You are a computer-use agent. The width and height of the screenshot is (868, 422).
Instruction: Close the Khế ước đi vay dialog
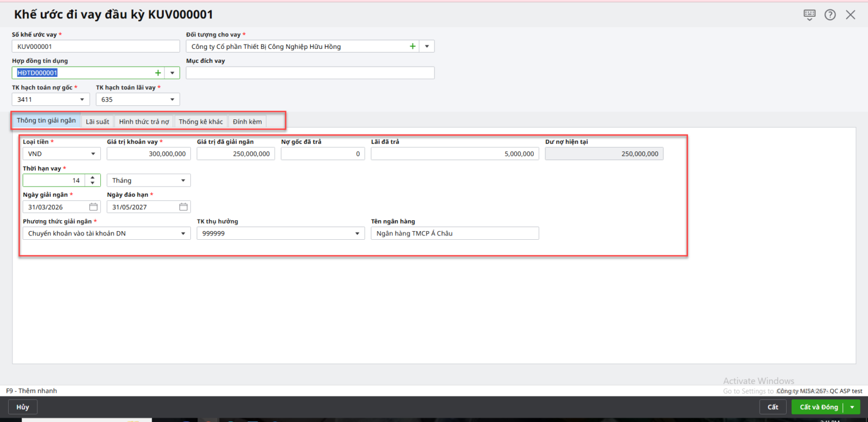coord(851,15)
